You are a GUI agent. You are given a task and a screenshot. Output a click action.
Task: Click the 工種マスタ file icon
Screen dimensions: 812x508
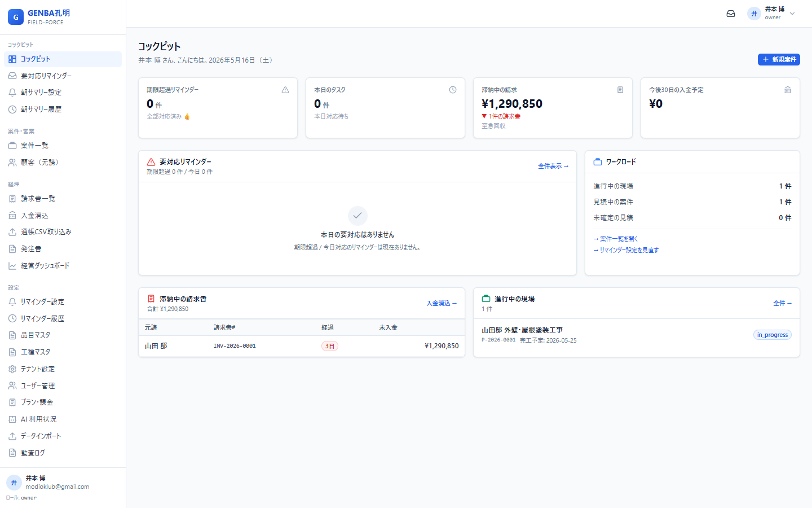click(12, 352)
